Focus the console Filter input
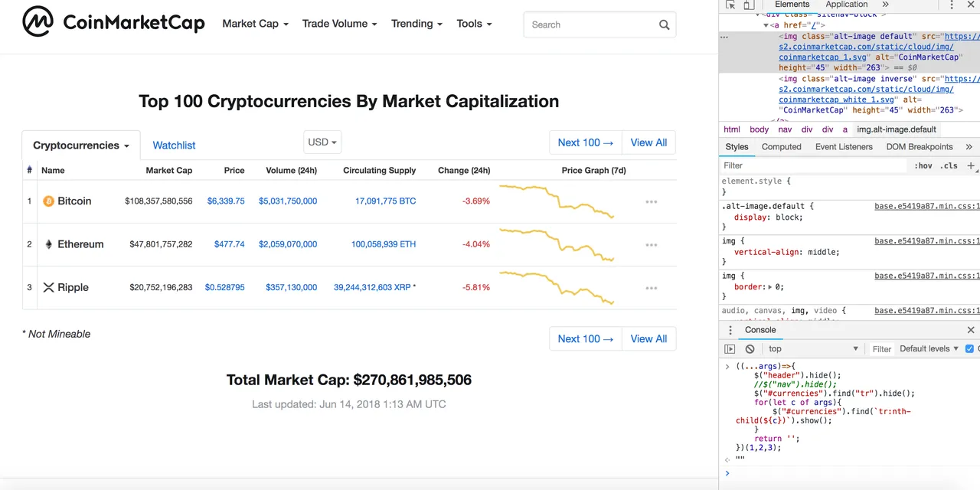This screenshot has width=980, height=490. click(882, 349)
